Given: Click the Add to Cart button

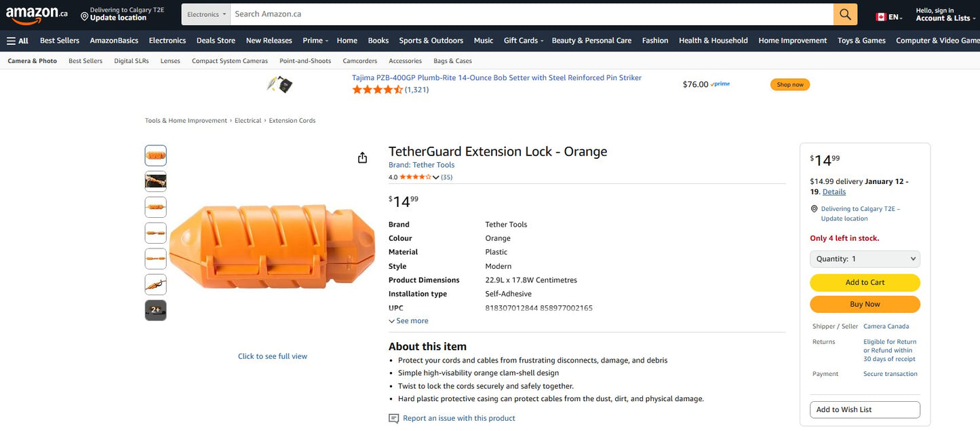Looking at the screenshot, I should (x=865, y=282).
